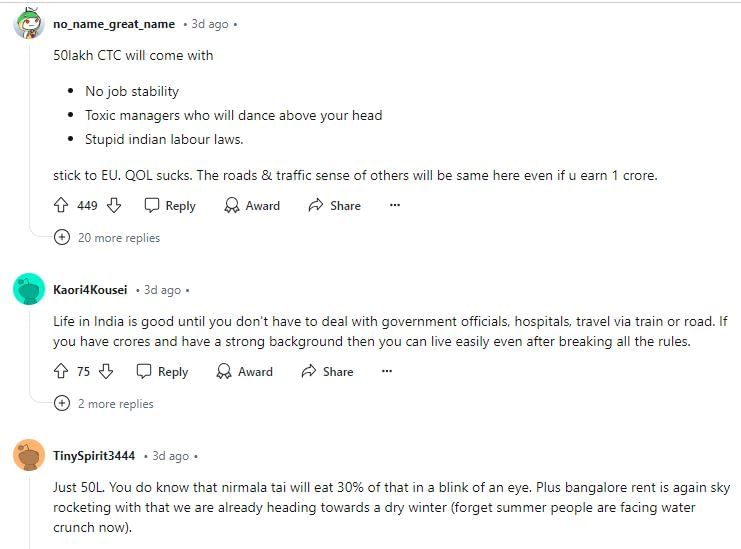Open more options on Kaori4Kousei's comment
Image resolution: width=741 pixels, height=549 pixels.
(x=387, y=371)
